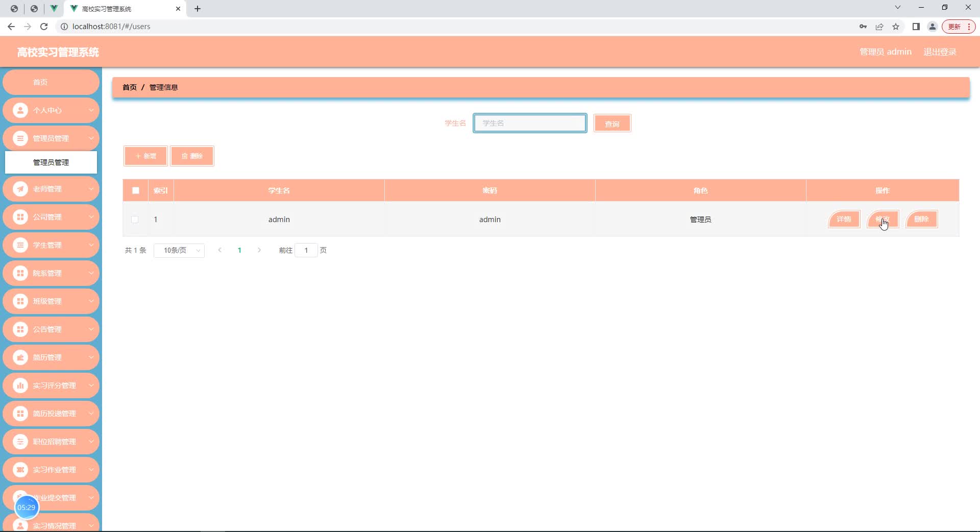
Task: Click the 学生名 column header
Action: point(279,190)
